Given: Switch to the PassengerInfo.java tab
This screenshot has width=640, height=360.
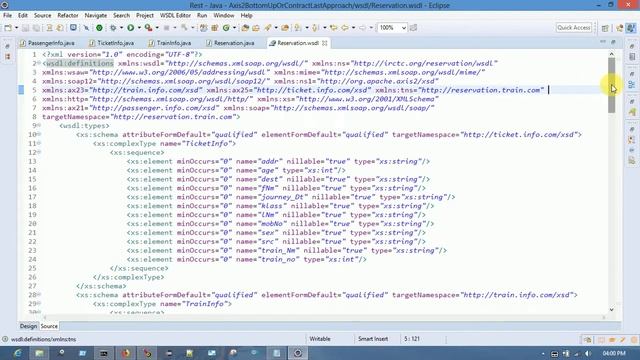Looking at the screenshot, I should pyautogui.click(x=47, y=43).
